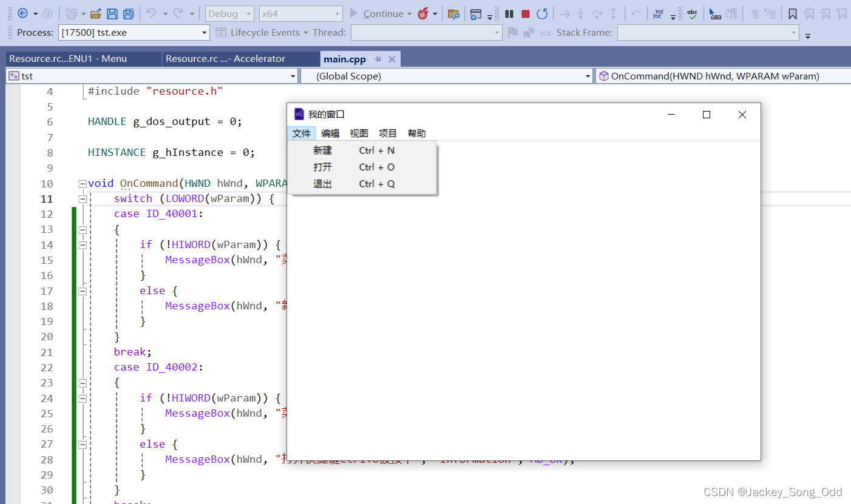Click the Step Into down-arrow icon
The width and height of the screenshot is (851, 504).
581,13
